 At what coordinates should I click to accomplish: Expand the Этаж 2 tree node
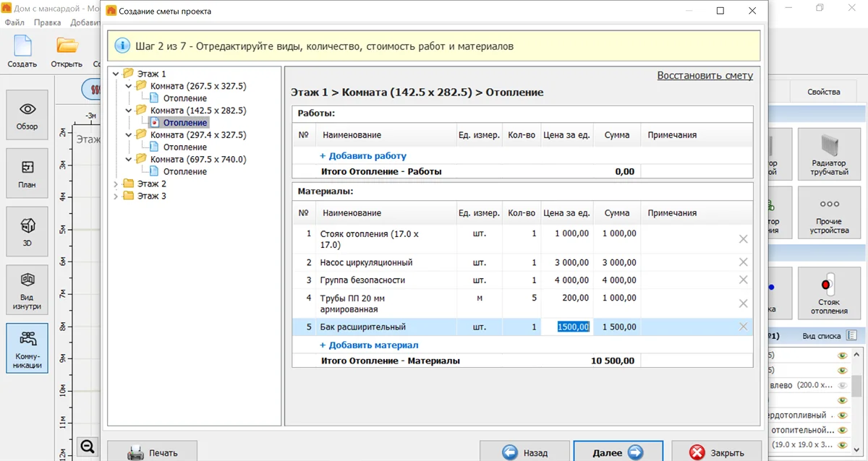116,184
